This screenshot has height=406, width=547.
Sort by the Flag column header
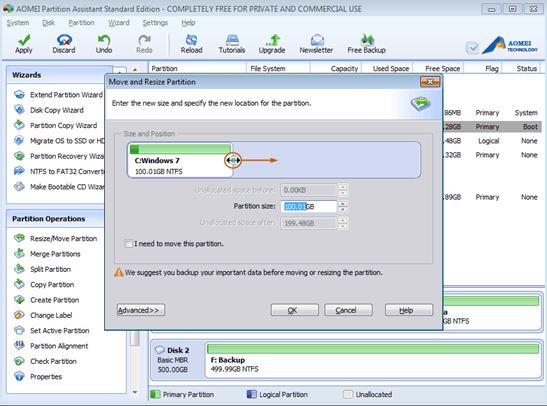tap(483, 68)
